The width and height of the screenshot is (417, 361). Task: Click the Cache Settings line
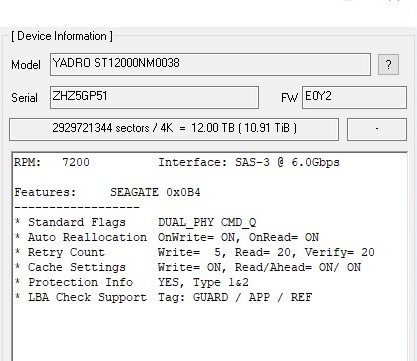point(188,267)
